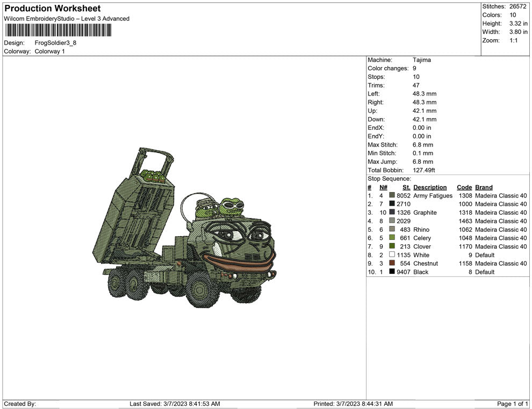Click the Production Worksheet title
Viewport: 532px width, 409px height.
52,9
